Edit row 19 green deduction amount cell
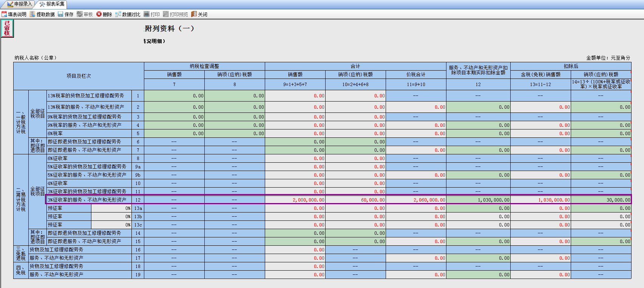644x288 pixels. [x=478, y=274]
